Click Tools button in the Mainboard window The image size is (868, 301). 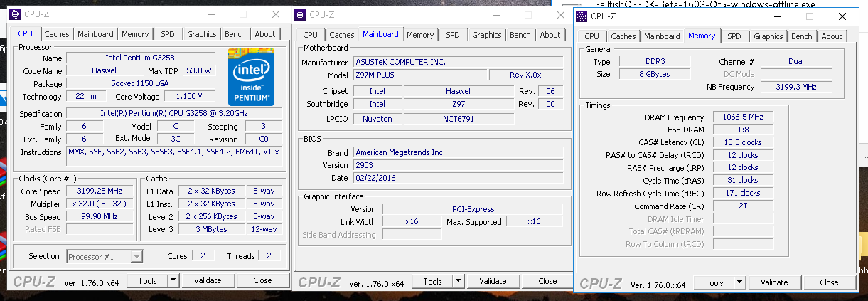(433, 282)
